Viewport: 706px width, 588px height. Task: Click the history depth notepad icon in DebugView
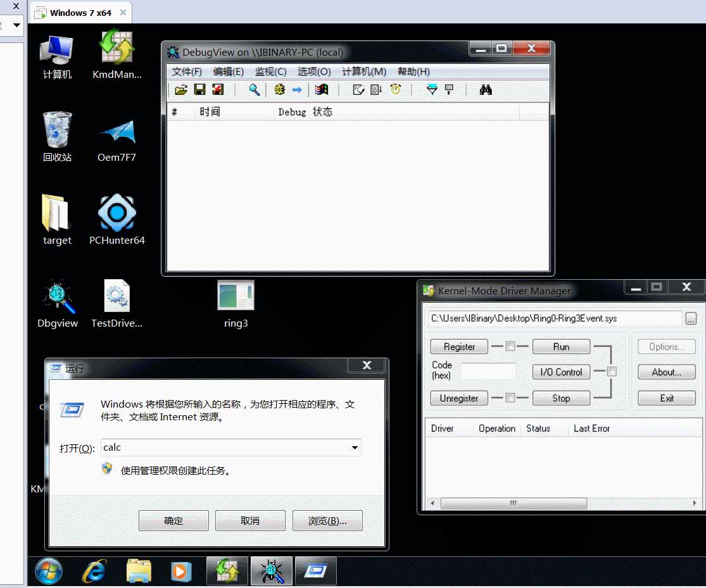click(358, 90)
